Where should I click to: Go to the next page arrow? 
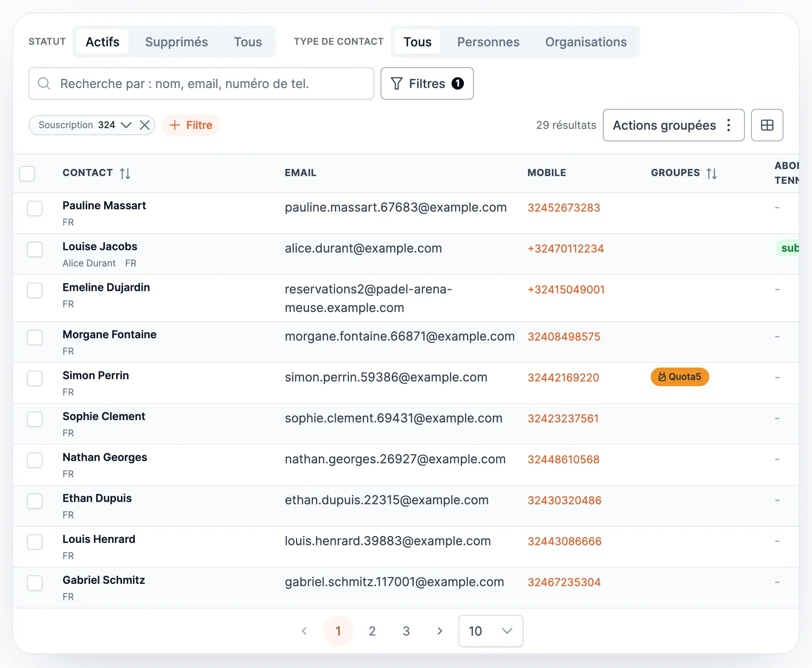(x=440, y=631)
